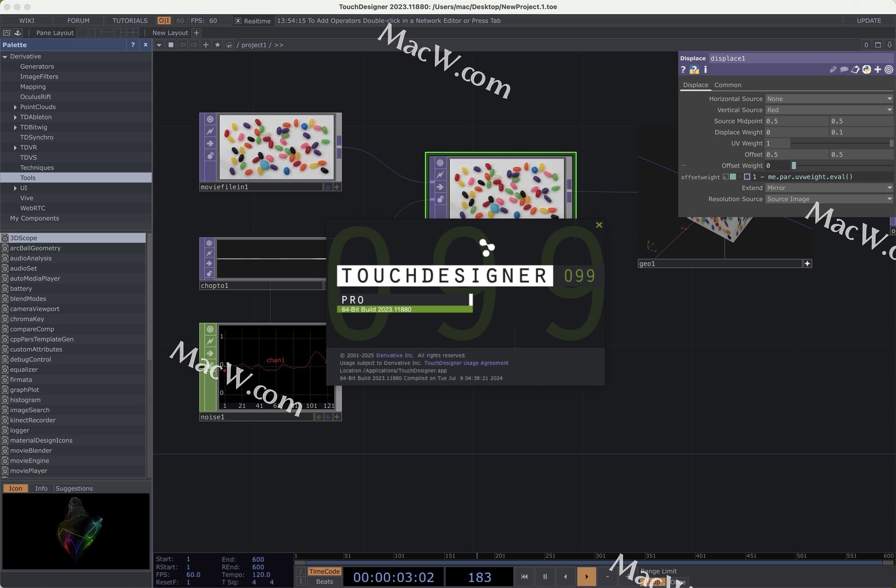The width and height of the screenshot is (896, 588).
Task: Click the maximize pane square icon at top right
Action: pyautogui.click(x=878, y=45)
